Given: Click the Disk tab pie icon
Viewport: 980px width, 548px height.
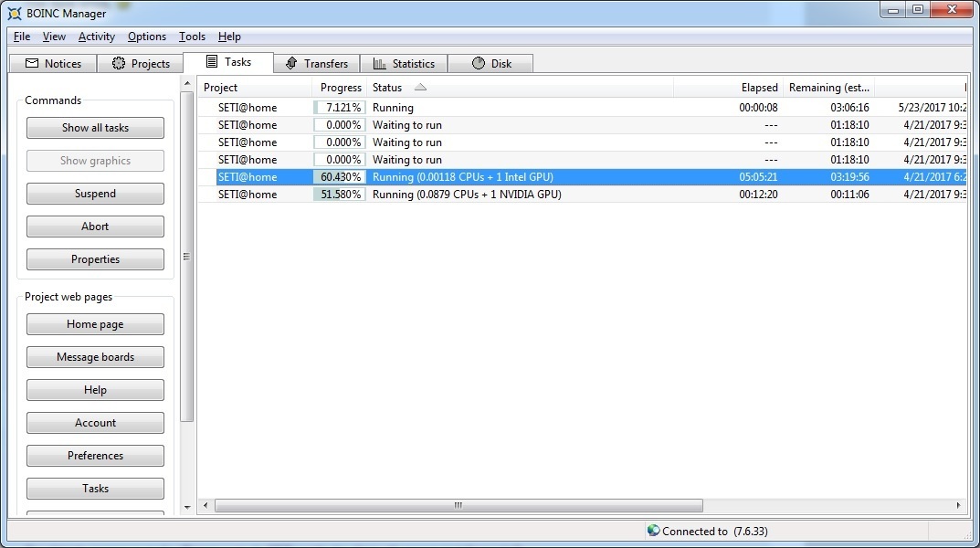Looking at the screenshot, I should click(x=478, y=63).
